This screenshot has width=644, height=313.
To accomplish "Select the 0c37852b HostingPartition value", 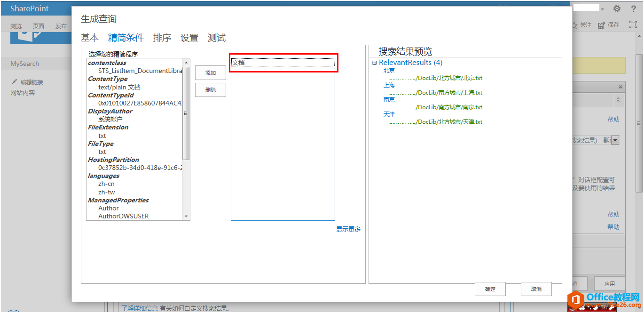I will tap(140, 168).
